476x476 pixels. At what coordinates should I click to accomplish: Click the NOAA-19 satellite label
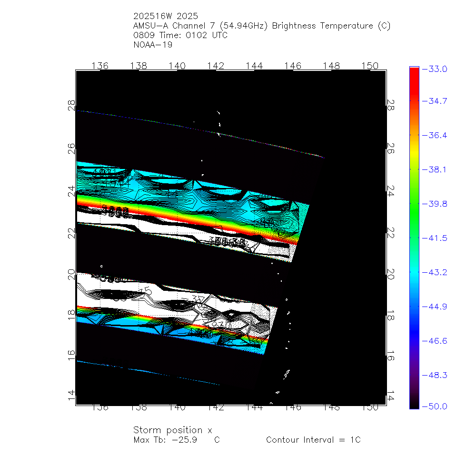(x=153, y=45)
